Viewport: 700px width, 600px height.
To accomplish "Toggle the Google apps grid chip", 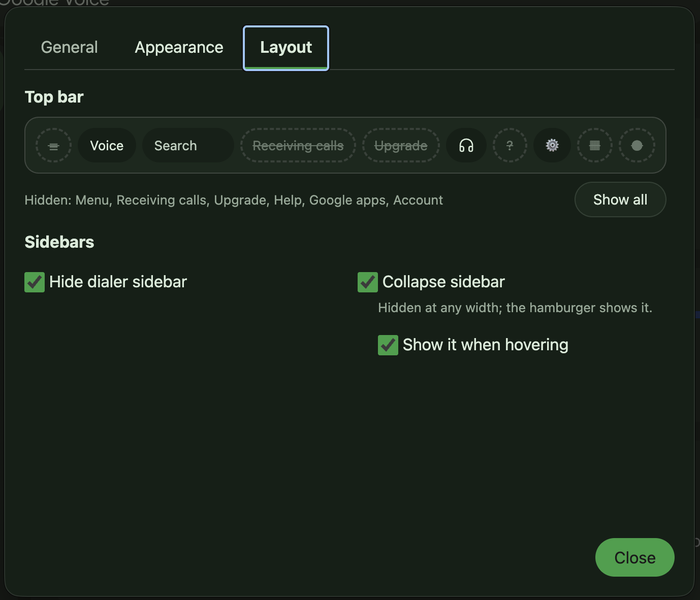I will [x=595, y=146].
